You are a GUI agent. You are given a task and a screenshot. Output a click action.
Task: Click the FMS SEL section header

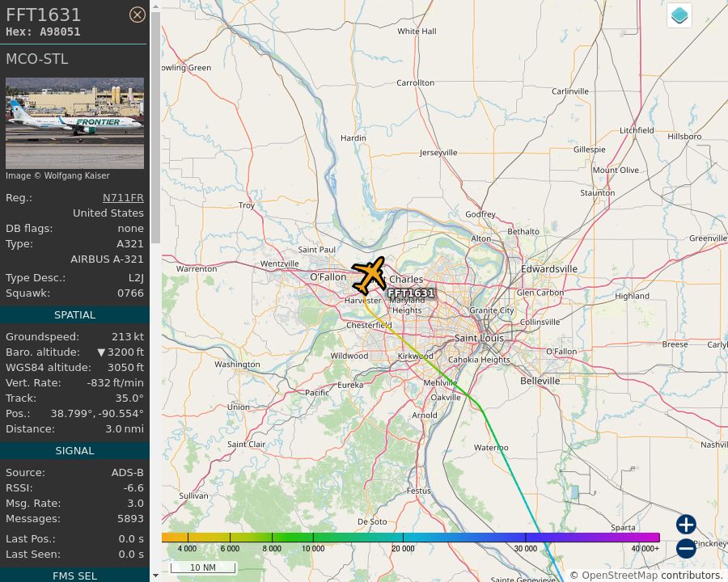[x=74, y=576]
